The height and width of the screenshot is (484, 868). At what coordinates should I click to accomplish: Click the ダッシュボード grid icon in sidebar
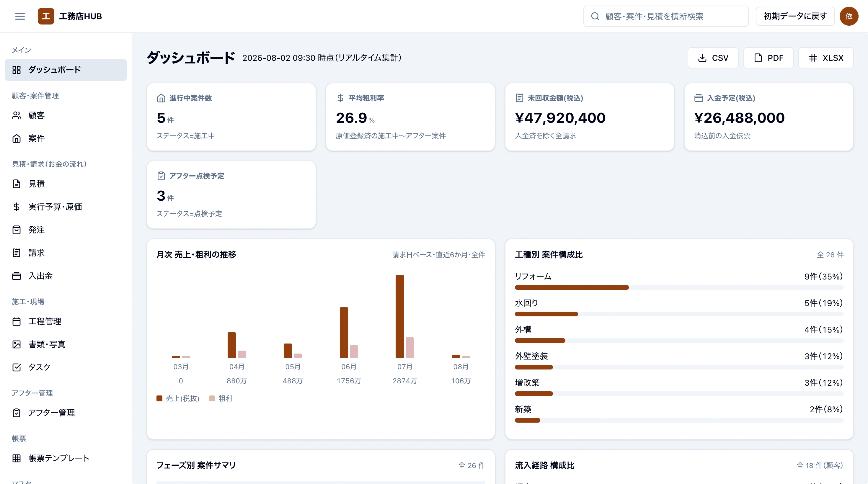pos(17,70)
